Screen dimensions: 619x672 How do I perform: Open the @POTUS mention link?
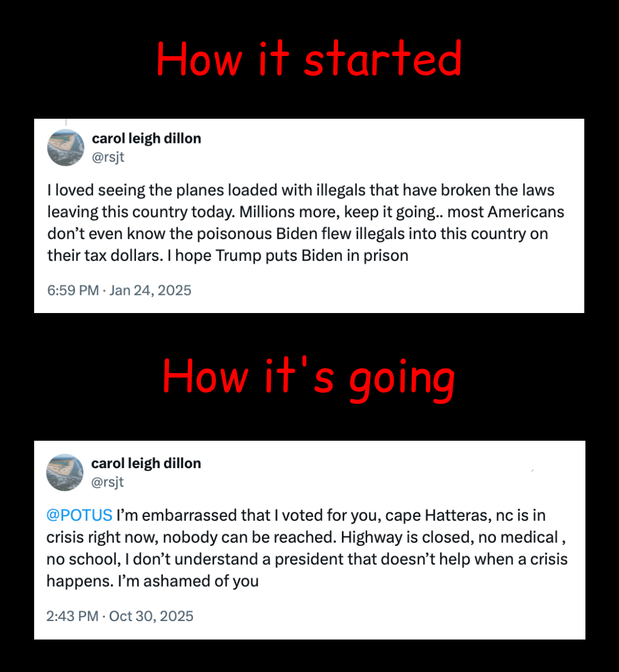79,515
